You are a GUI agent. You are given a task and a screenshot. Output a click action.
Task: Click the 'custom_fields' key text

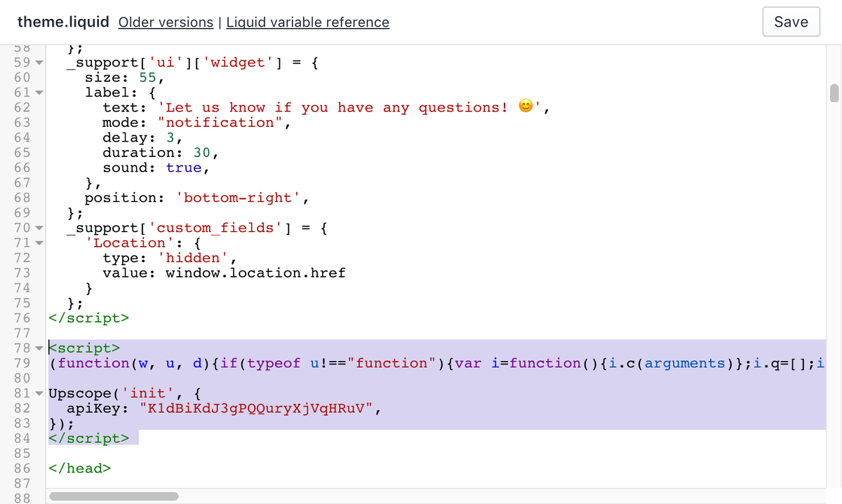(215, 228)
